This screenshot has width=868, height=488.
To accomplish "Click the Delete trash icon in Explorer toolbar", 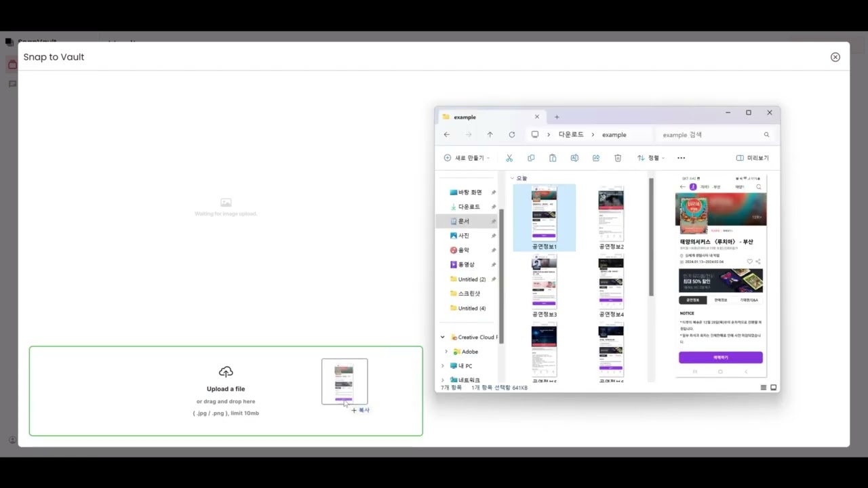I will pos(618,158).
